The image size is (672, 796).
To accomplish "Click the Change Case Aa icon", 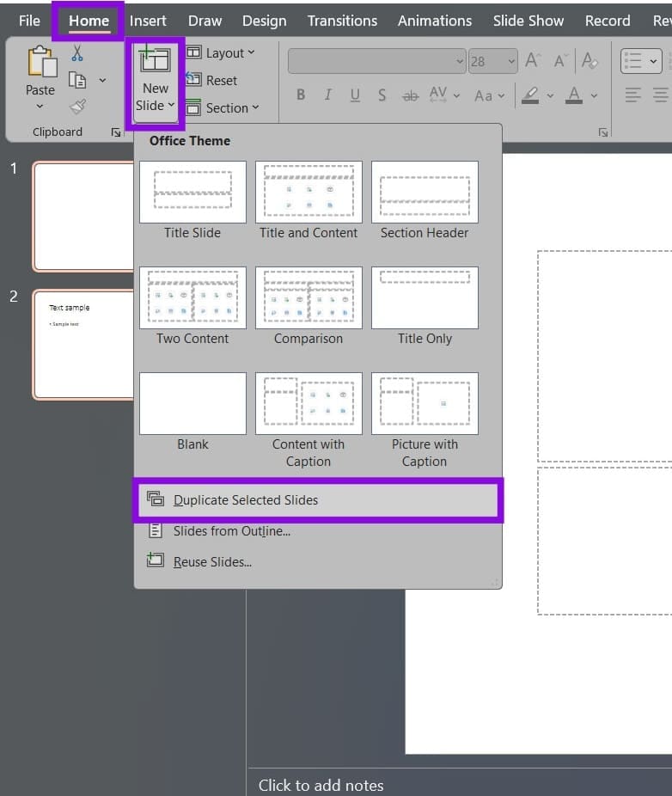I will coord(483,95).
